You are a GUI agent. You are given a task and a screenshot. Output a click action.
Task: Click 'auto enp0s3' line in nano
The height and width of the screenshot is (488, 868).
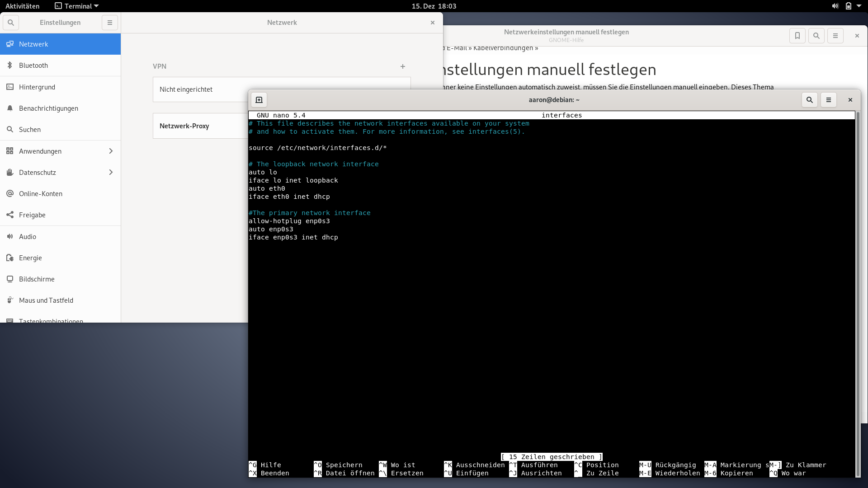pos(271,229)
